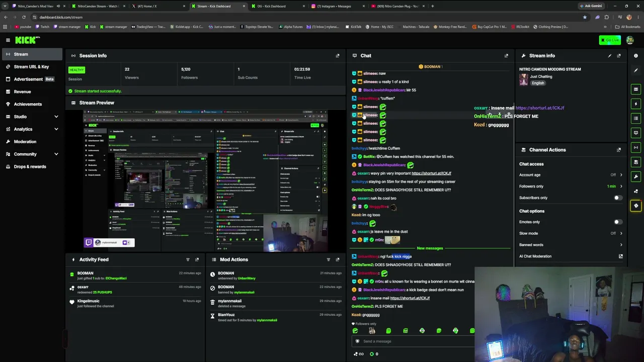Open AI Chat Moderation external link
This screenshot has height=362, width=644.
(x=621, y=256)
